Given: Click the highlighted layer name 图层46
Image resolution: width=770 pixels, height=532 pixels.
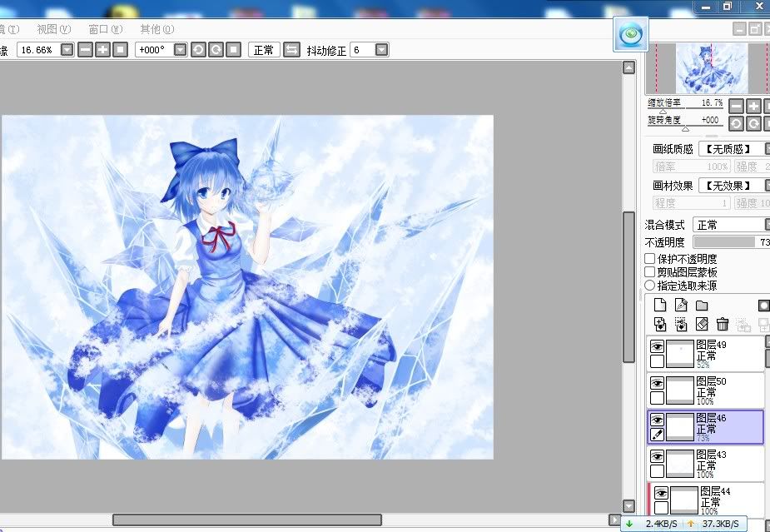Looking at the screenshot, I should point(711,418).
